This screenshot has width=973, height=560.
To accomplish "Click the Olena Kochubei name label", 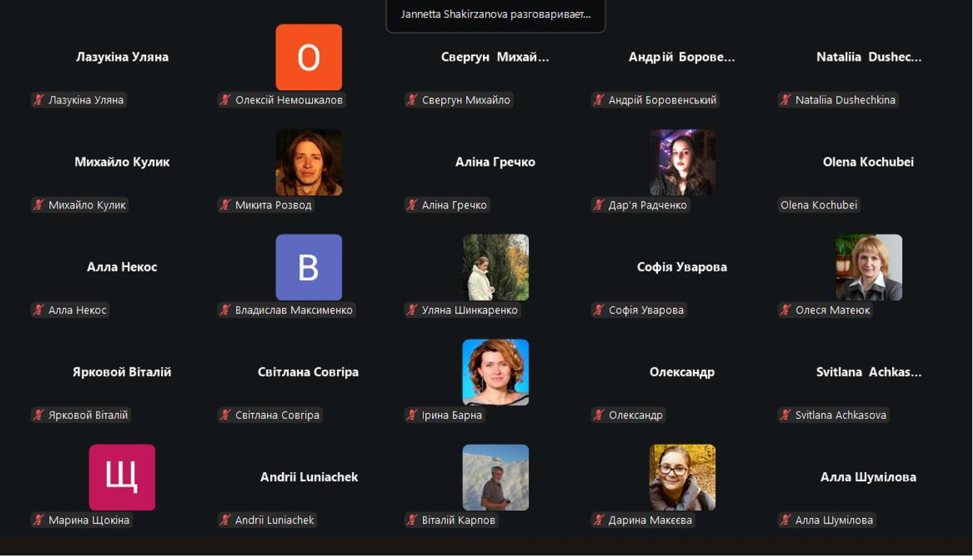I will (x=818, y=205).
